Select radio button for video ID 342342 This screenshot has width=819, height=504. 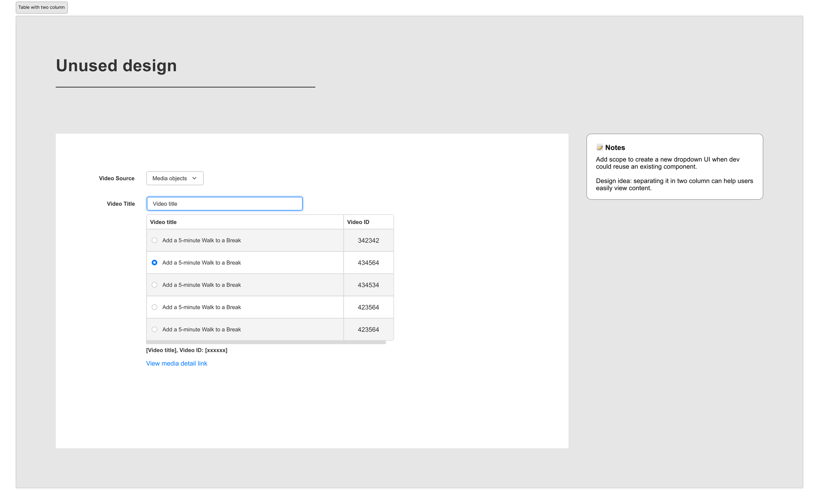[x=154, y=240]
